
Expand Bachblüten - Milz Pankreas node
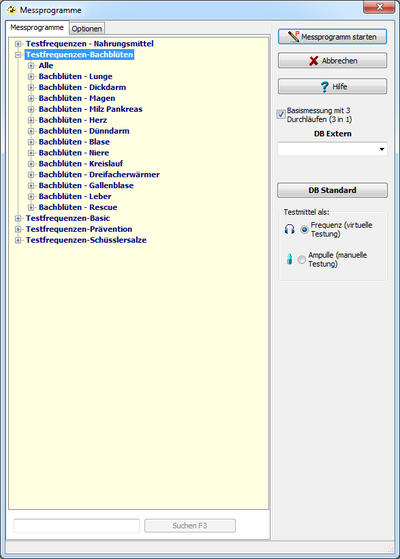coord(31,109)
